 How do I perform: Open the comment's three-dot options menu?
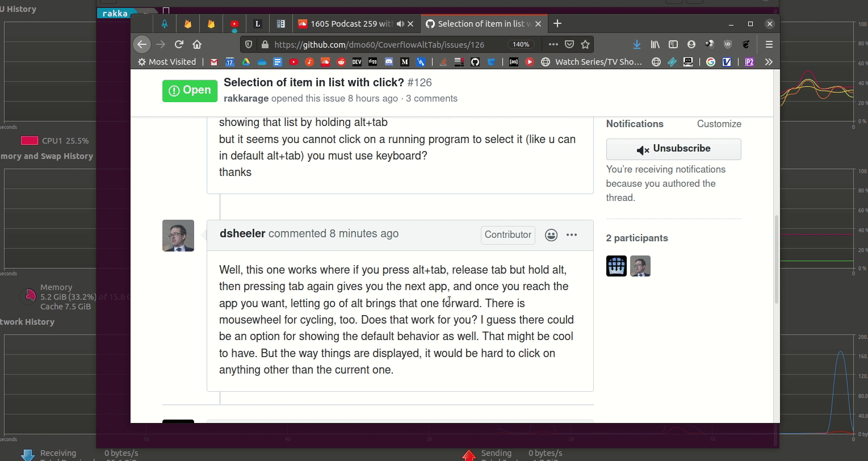[x=572, y=235]
